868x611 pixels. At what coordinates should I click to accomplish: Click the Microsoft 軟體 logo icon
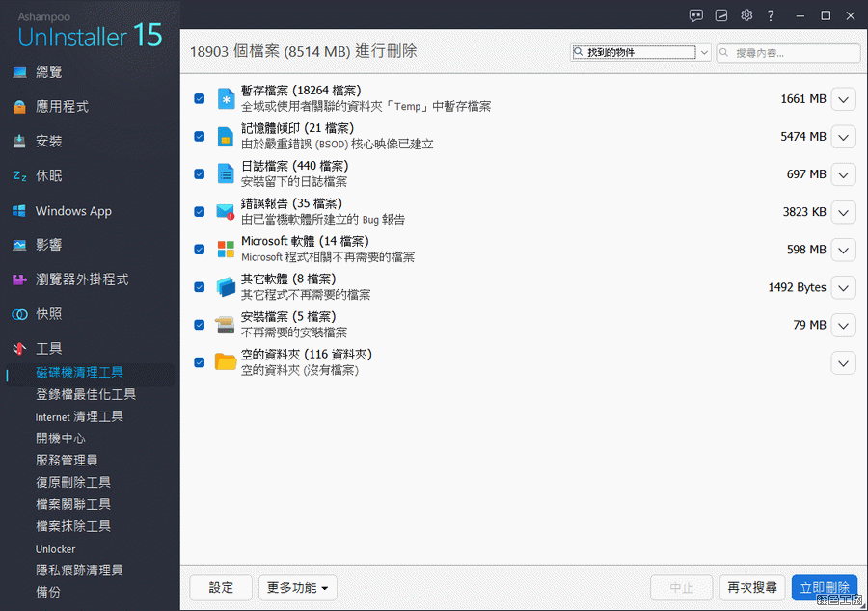[226, 249]
